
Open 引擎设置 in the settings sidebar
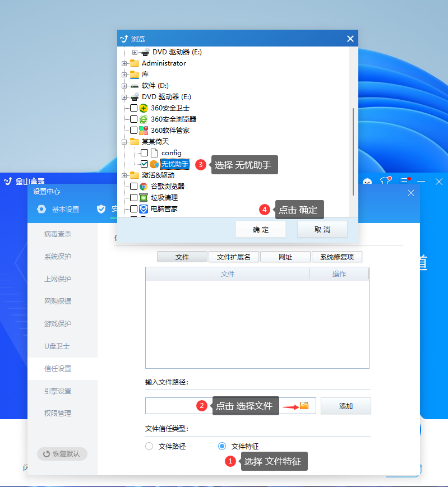[58, 391]
